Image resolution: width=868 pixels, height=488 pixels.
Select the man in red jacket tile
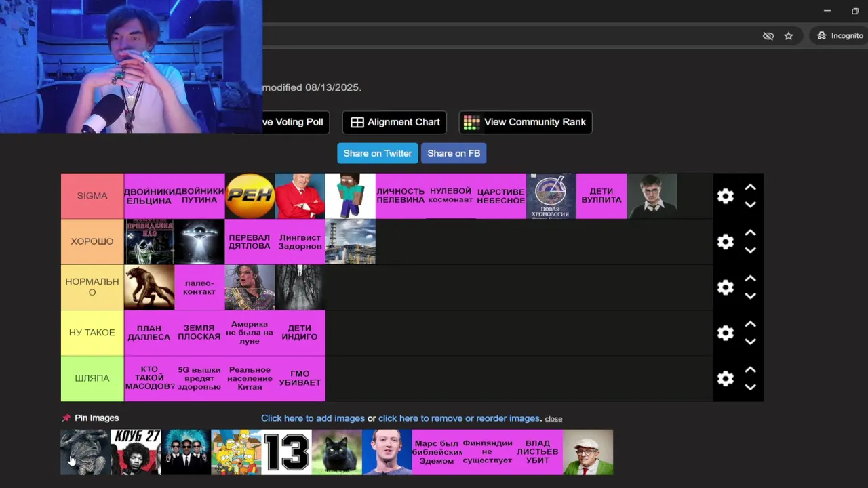[x=300, y=196]
